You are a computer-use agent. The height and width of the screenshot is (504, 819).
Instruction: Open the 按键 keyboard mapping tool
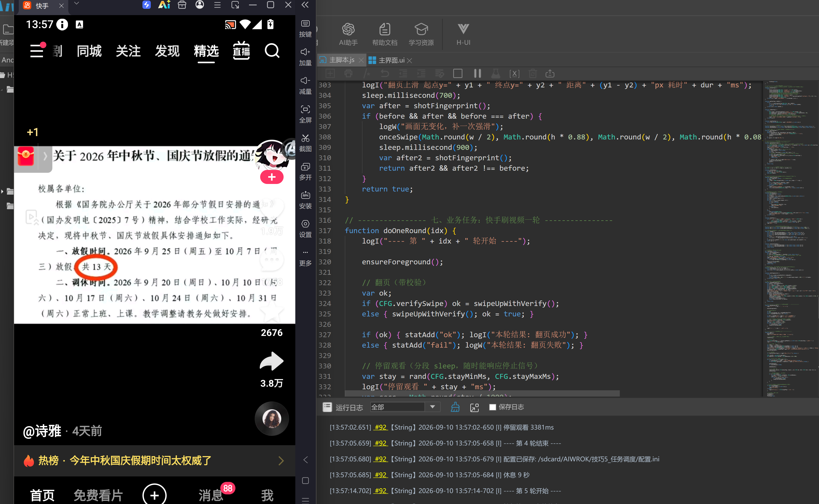tap(305, 28)
